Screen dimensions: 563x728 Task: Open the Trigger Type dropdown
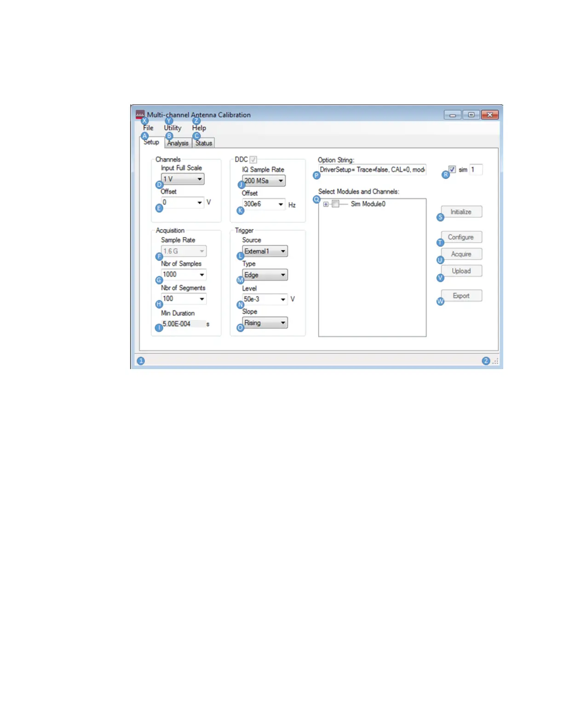pos(265,275)
